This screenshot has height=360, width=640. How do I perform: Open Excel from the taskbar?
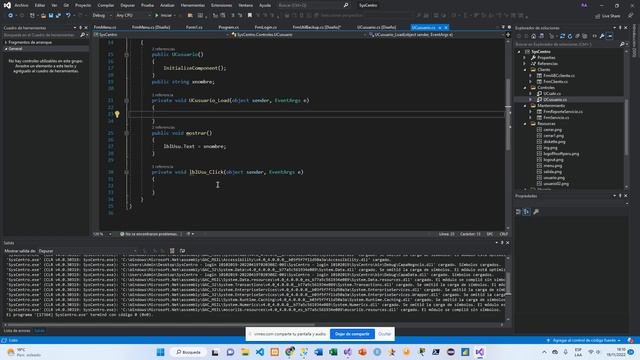(x=333, y=352)
